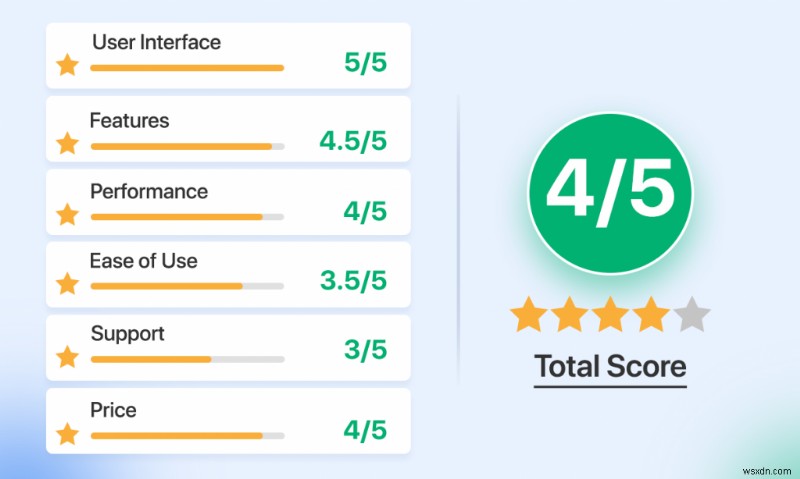This screenshot has width=800, height=479.
Task: Click the 3.5/5 score for Ease of Use
Action: (x=353, y=282)
